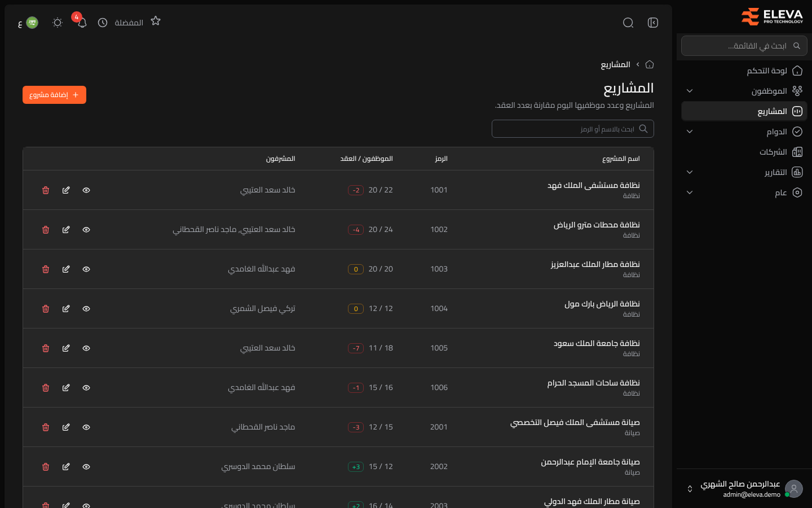Edit project نظافة محطات مترو الرياض

pos(66,230)
